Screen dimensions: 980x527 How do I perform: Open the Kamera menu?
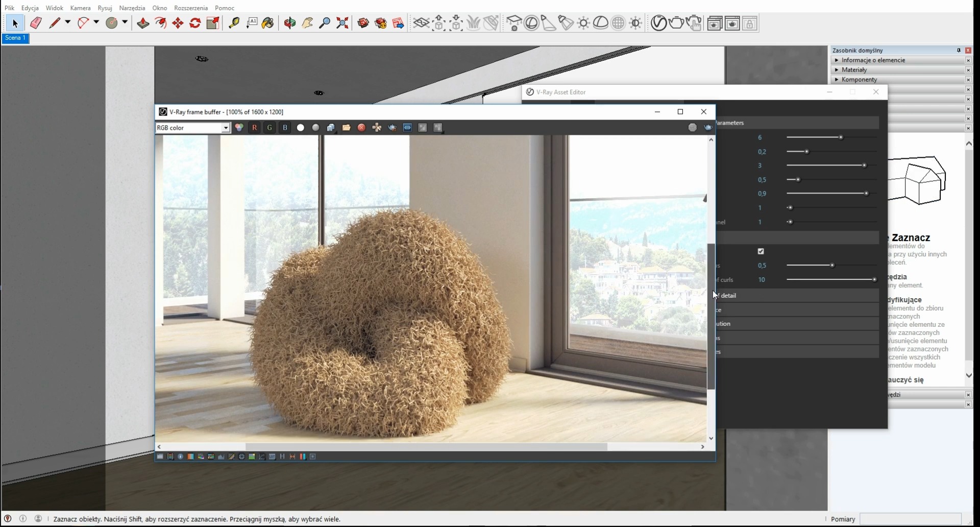(x=80, y=8)
